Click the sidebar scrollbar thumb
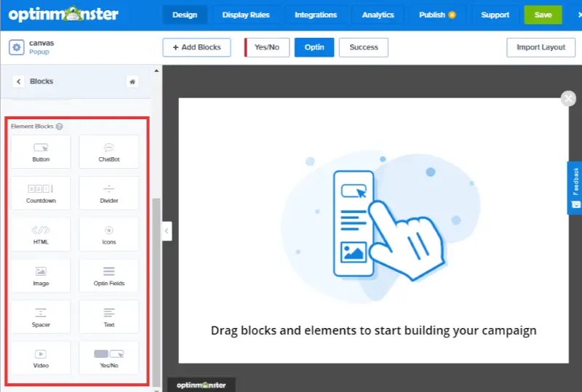 [x=156, y=292]
